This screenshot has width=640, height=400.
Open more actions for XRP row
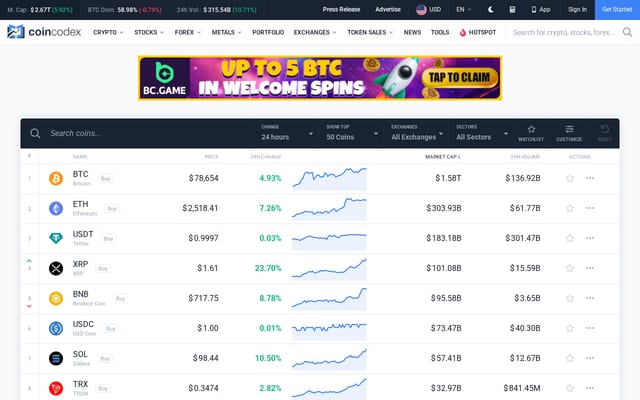click(x=590, y=268)
